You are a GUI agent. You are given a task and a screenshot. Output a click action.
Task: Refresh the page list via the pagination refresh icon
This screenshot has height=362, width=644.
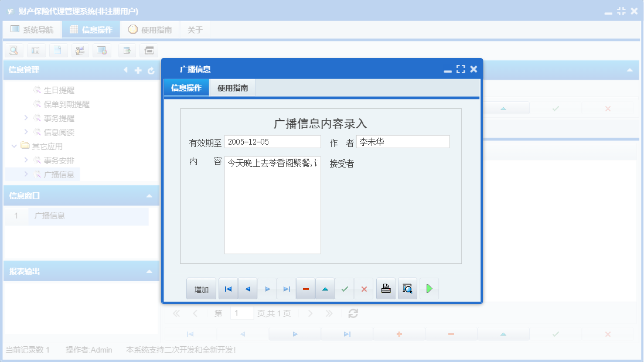(353, 314)
